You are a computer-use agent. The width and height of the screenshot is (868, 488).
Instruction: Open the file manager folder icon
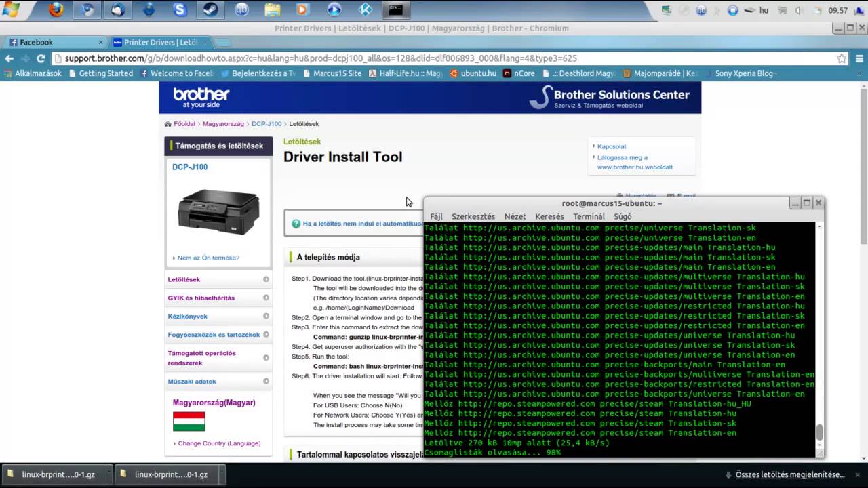click(x=272, y=9)
